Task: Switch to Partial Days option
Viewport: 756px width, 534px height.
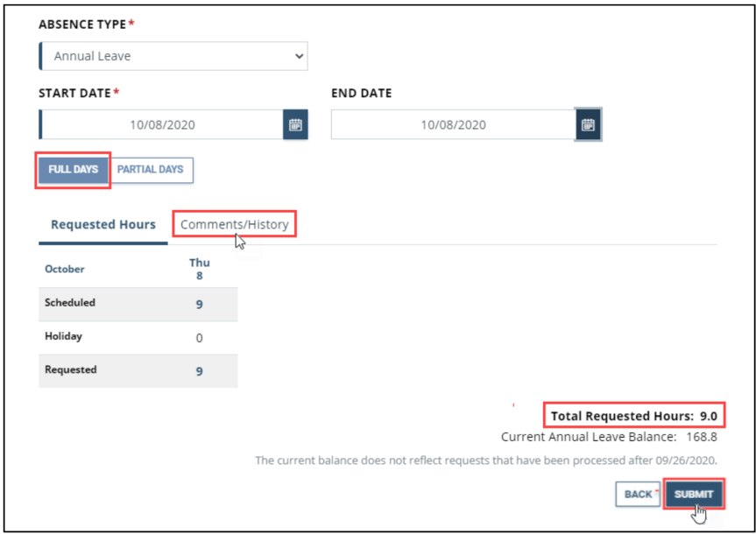Action: click(151, 170)
